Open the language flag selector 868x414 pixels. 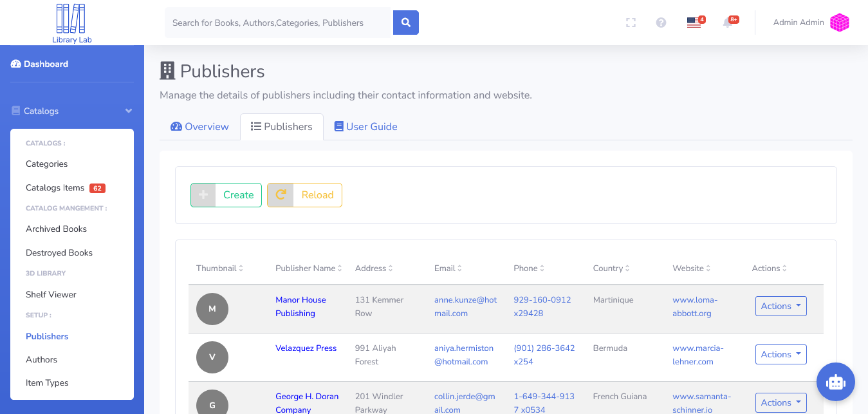coord(693,23)
